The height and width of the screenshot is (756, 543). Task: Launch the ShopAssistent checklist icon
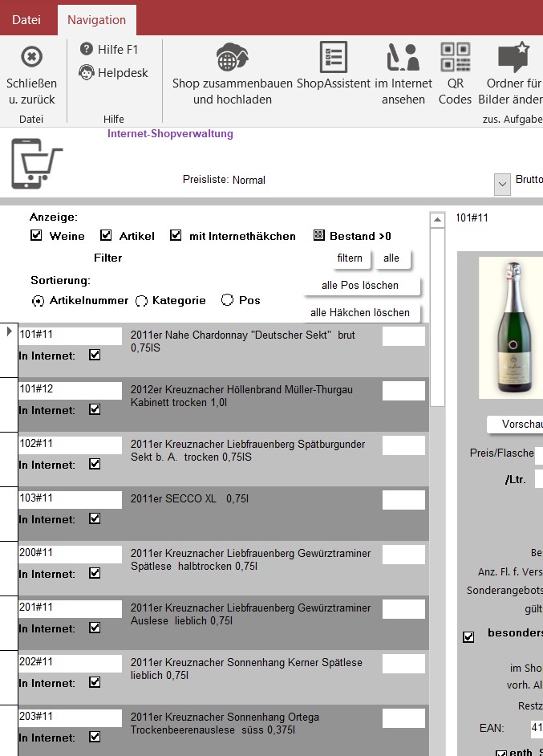click(333, 58)
